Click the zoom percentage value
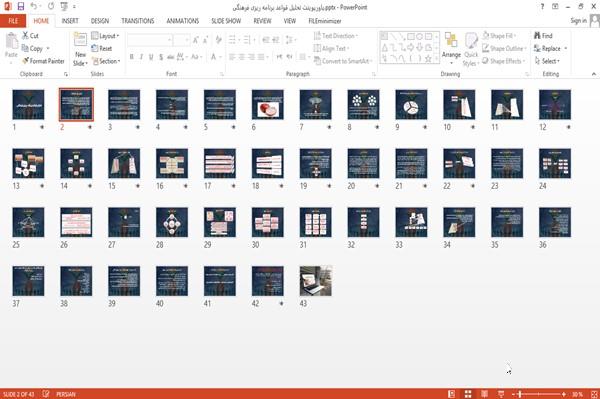Image resolution: width=600 pixels, height=399 pixels. pos(578,394)
